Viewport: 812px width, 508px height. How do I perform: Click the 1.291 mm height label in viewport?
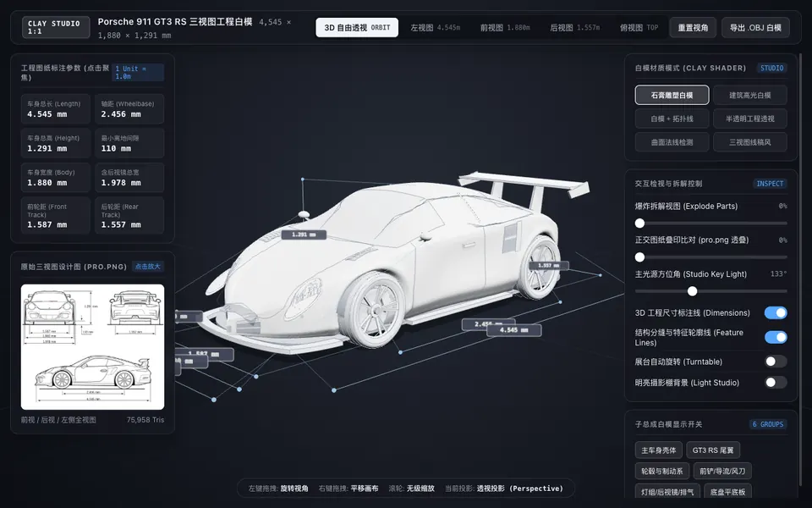(x=304, y=235)
